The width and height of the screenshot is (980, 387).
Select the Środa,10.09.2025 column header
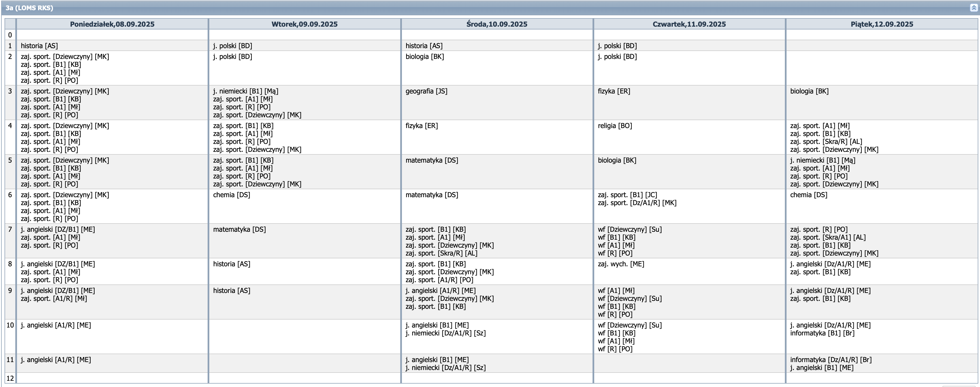coord(497,24)
